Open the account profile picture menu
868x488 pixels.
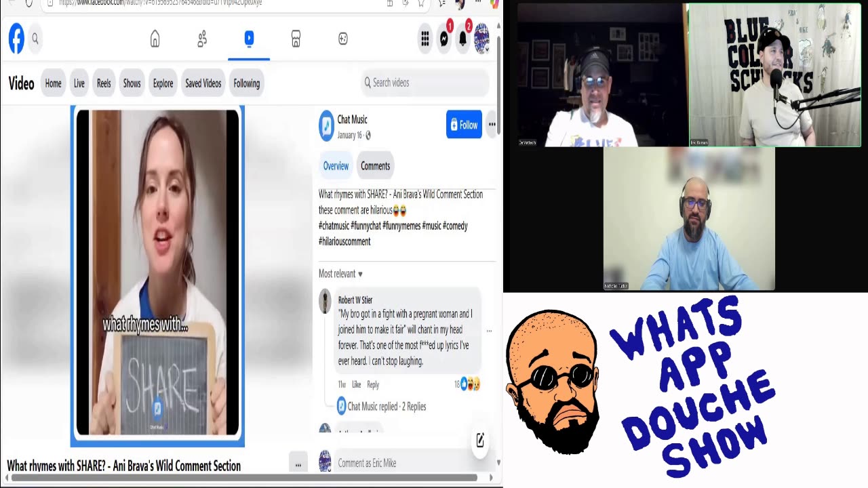point(482,39)
